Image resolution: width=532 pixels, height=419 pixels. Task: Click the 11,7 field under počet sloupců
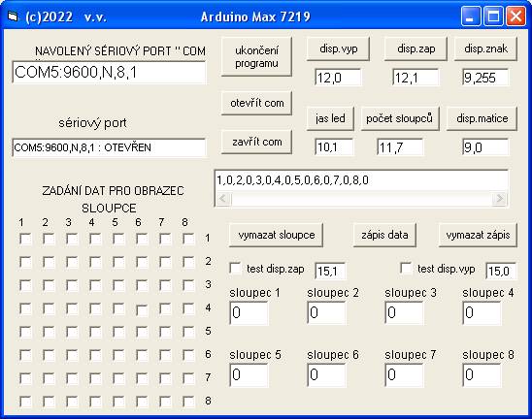click(400, 147)
